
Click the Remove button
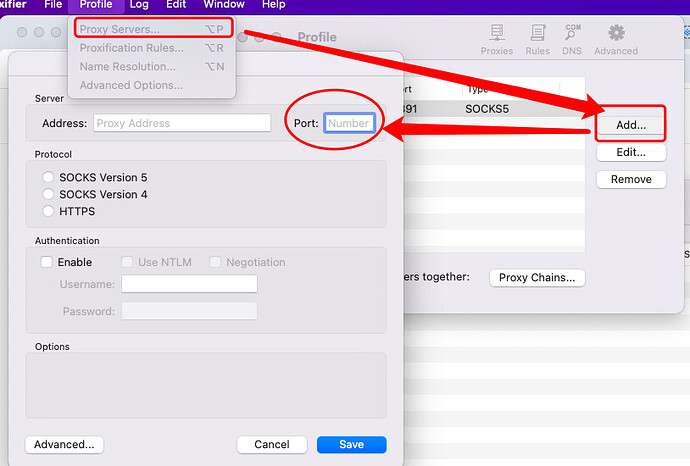pos(631,179)
